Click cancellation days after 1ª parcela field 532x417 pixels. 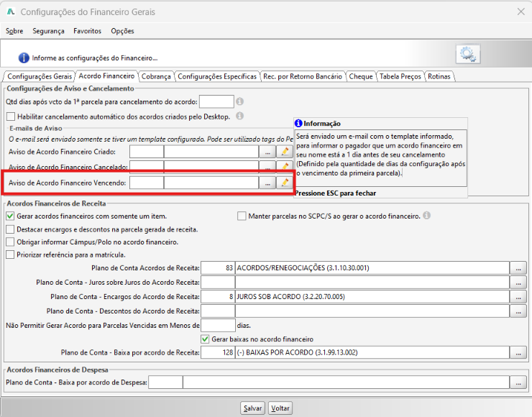coord(216,101)
